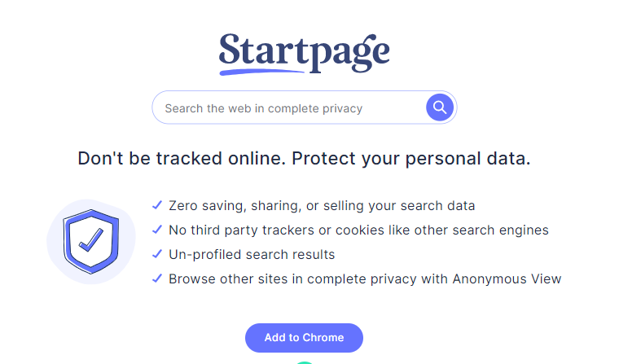Screen dimensions: 619x364
Task: Click the shield checkmark privacy icon
Action: click(90, 240)
